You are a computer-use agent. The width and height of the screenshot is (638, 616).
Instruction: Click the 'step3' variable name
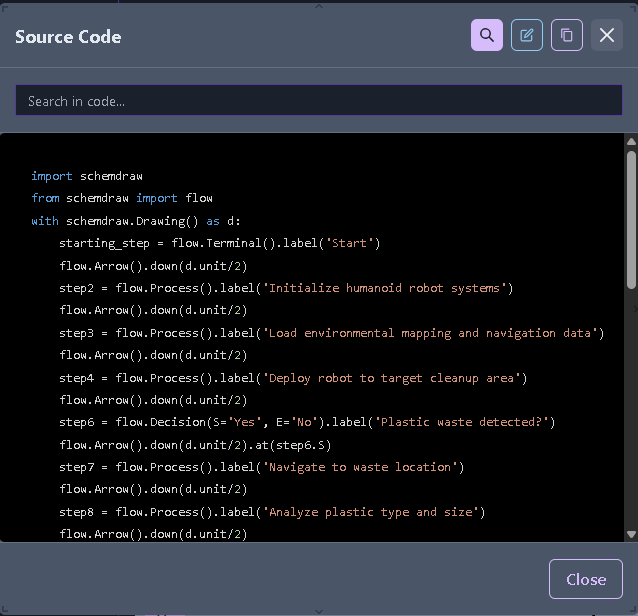click(x=76, y=333)
